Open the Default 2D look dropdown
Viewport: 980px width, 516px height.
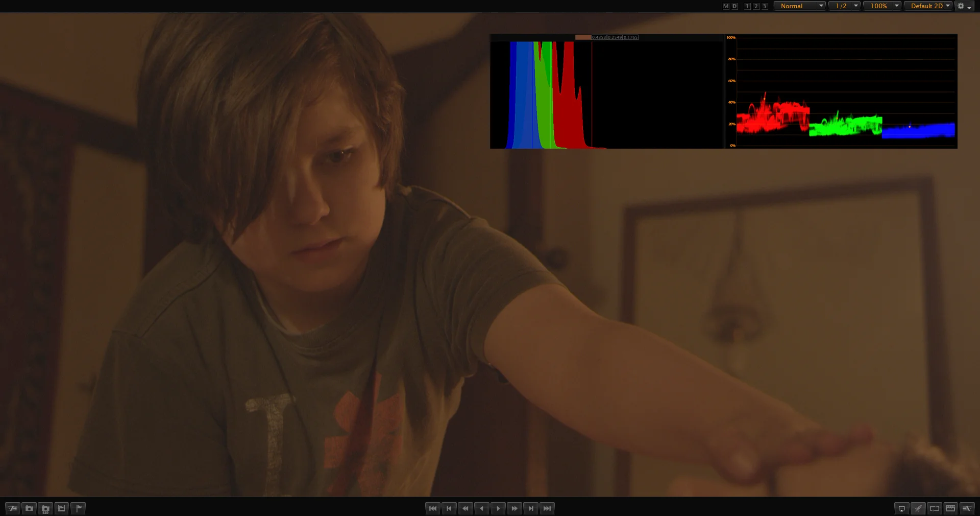point(928,6)
